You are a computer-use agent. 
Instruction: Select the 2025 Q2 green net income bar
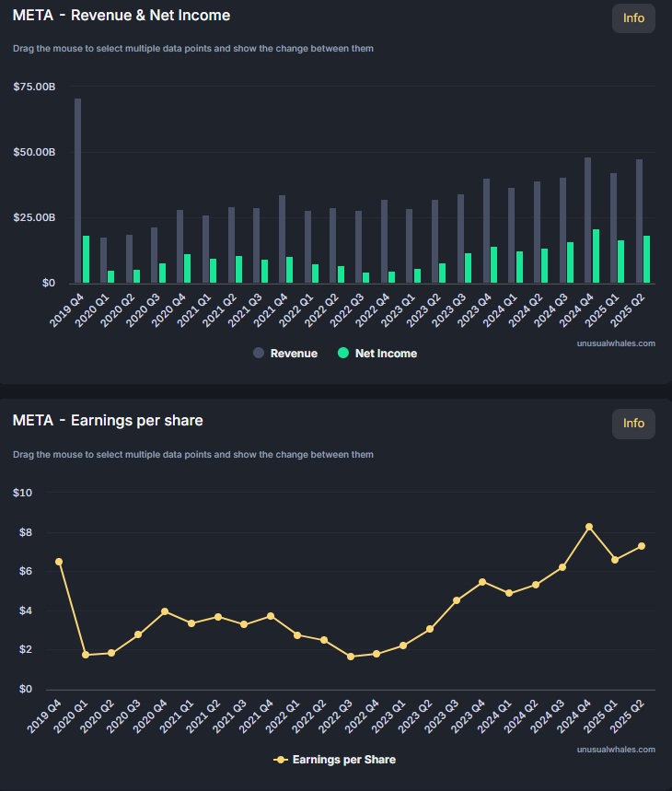647,259
